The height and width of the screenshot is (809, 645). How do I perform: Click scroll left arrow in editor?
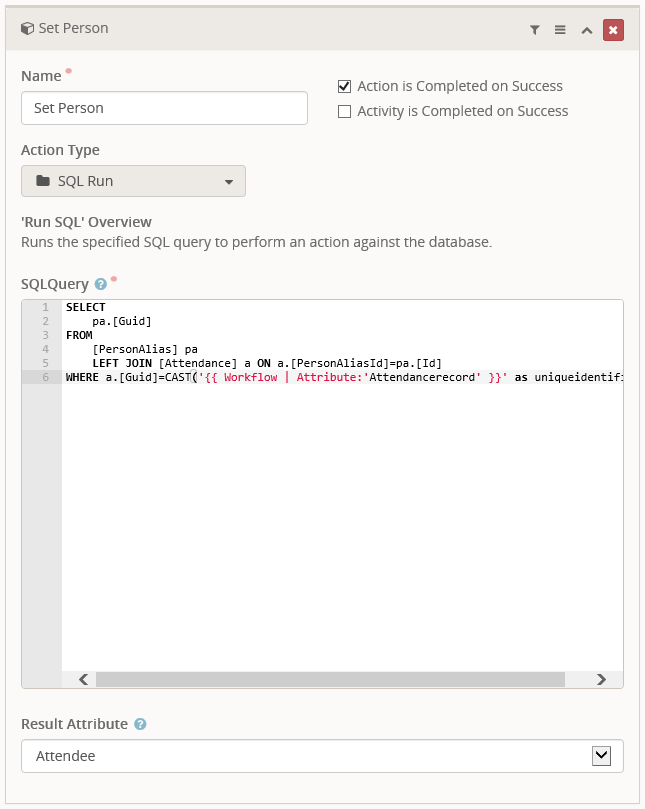(x=83, y=679)
